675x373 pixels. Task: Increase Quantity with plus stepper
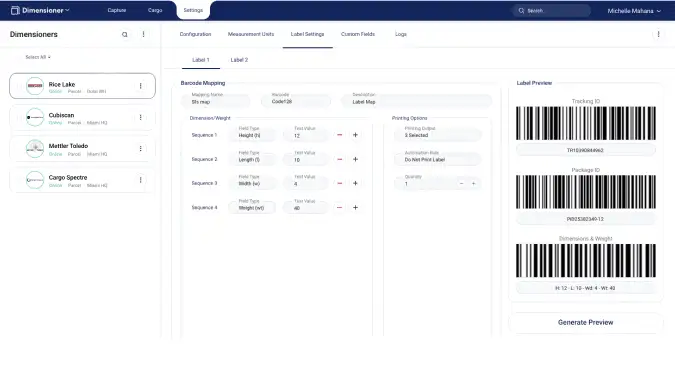coord(474,183)
